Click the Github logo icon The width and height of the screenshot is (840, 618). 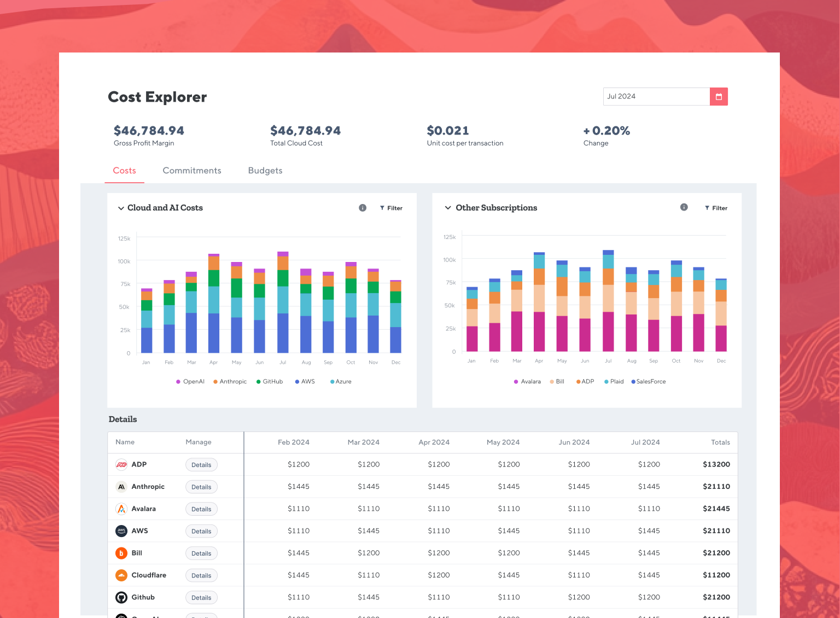click(x=121, y=598)
